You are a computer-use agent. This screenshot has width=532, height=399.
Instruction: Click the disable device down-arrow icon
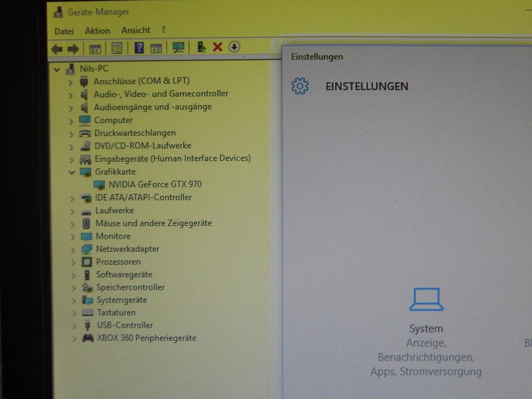click(234, 46)
